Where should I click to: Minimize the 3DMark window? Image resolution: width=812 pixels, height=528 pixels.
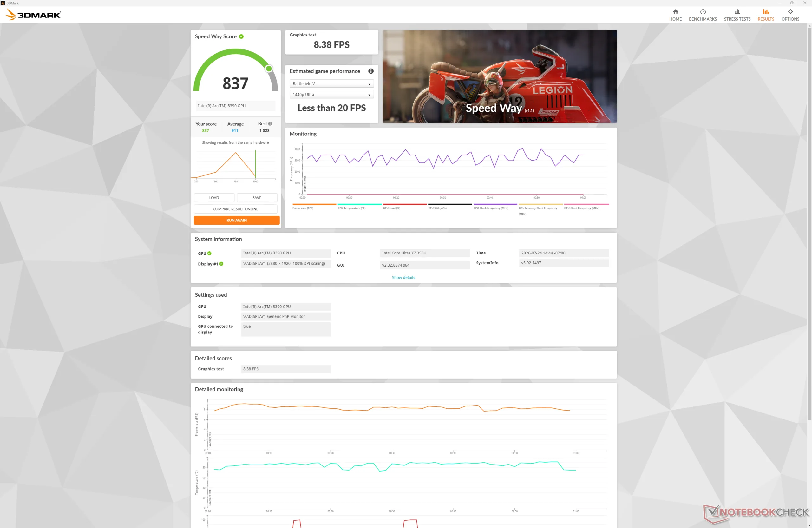coord(779,3)
